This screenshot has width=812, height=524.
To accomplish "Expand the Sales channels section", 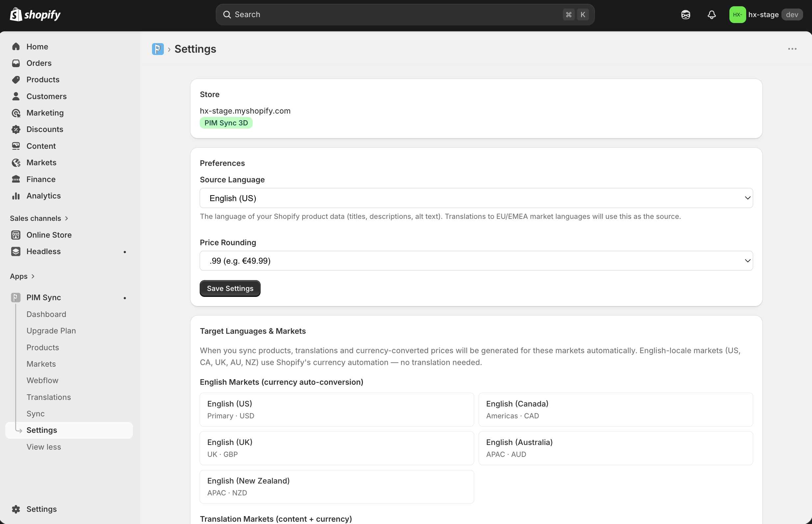I will click(x=39, y=219).
